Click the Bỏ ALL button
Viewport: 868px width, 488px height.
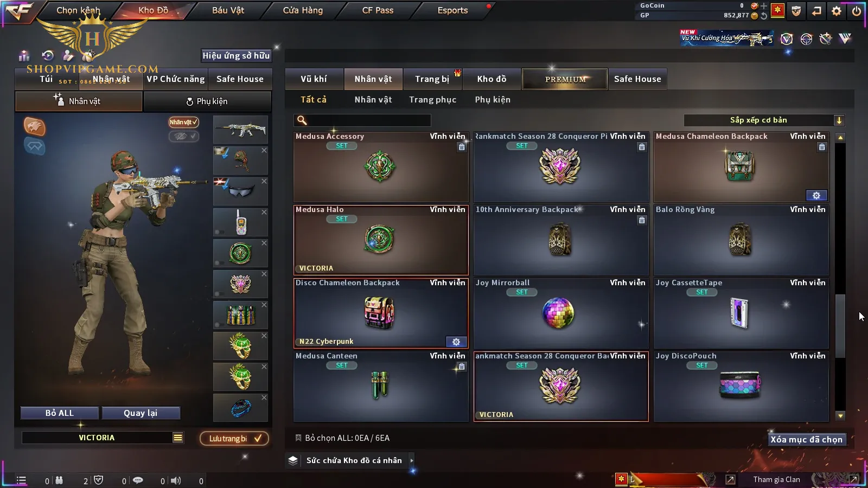(60, 413)
